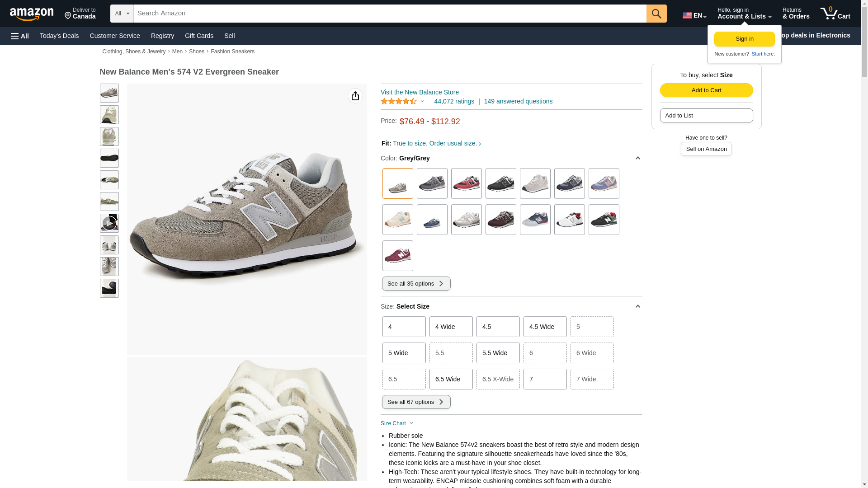Expand the star rating breakdown arrow
The width and height of the screenshot is (868, 488).
tap(422, 101)
